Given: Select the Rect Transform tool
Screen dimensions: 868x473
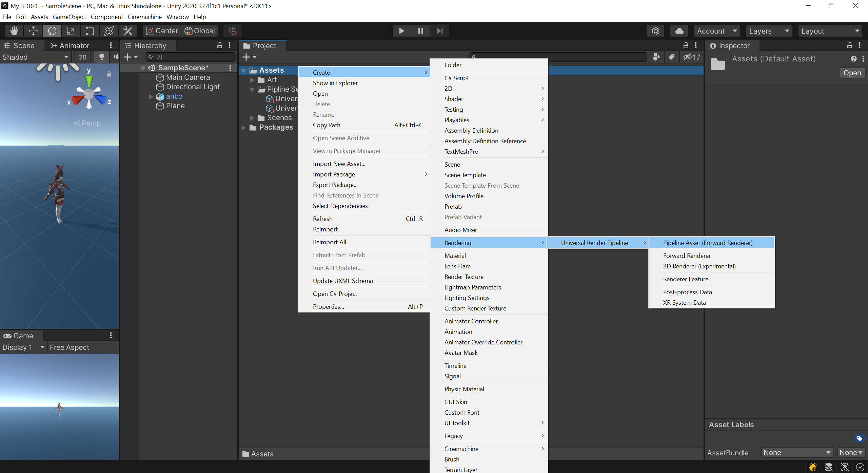Looking at the screenshot, I should point(90,31).
